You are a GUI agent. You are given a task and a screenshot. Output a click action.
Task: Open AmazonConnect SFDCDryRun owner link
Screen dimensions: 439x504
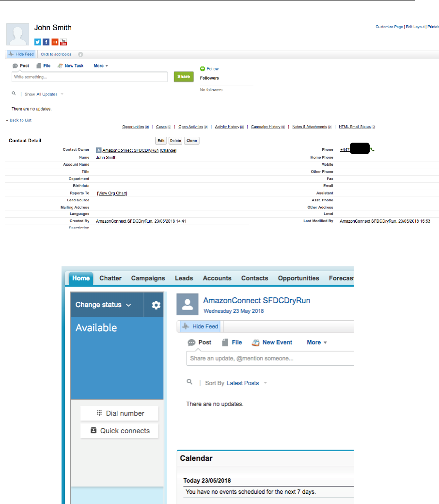pyautogui.click(x=130, y=150)
